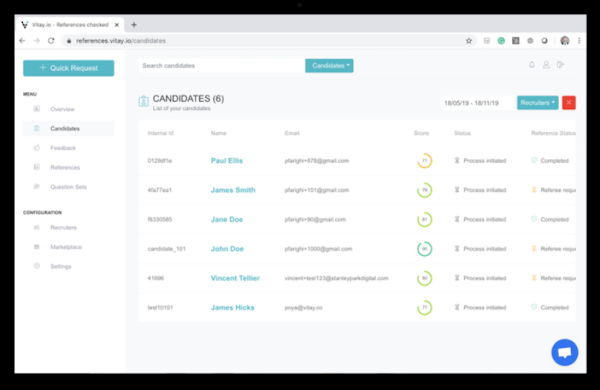Focus the Search candidates field

pyautogui.click(x=222, y=65)
